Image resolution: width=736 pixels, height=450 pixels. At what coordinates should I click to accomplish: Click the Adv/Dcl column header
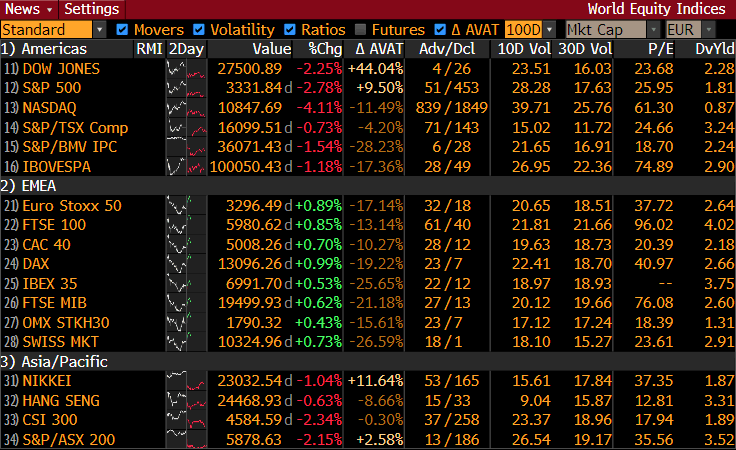[447, 49]
